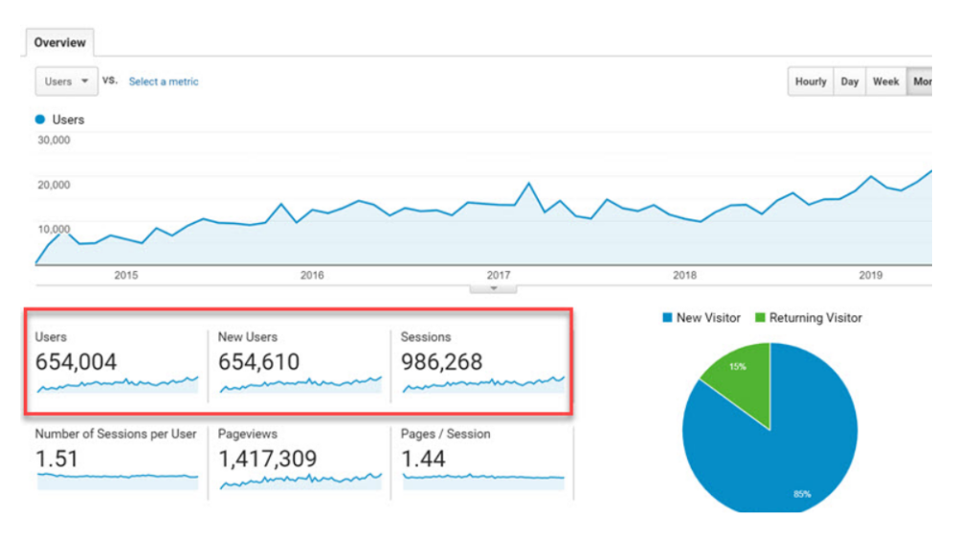
Task: Open the Overview tab
Action: coord(59,43)
